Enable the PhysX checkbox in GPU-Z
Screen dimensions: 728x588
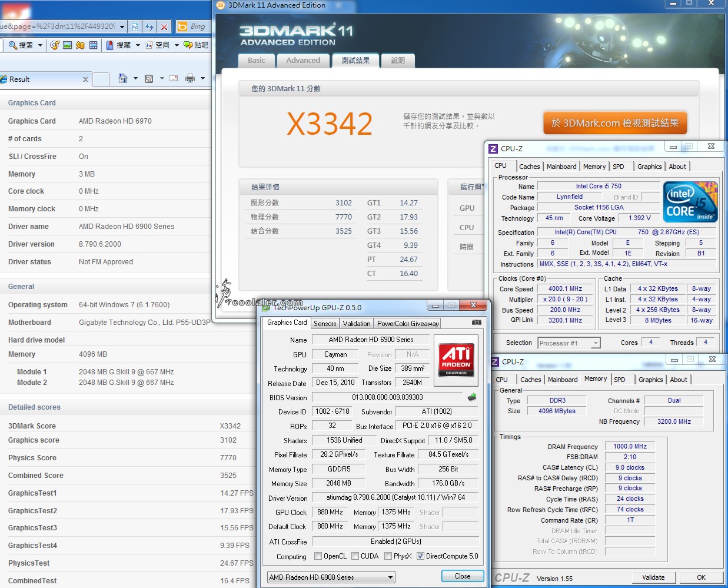[x=388, y=556]
